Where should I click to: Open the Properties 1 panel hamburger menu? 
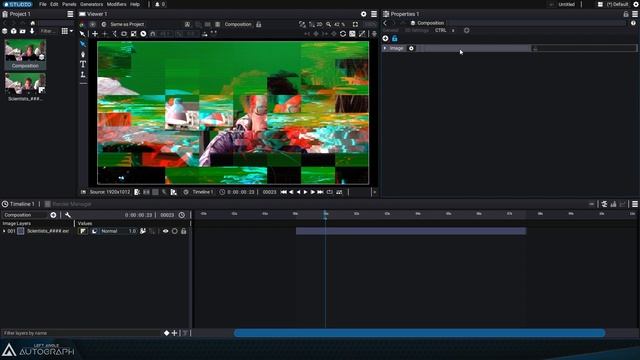tap(635, 14)
